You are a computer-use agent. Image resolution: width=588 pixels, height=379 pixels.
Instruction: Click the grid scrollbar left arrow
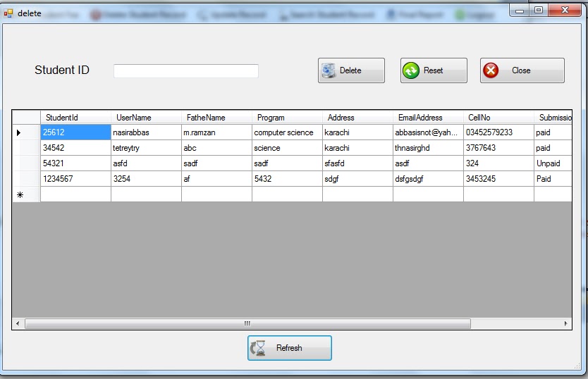[x=18, y=323]
